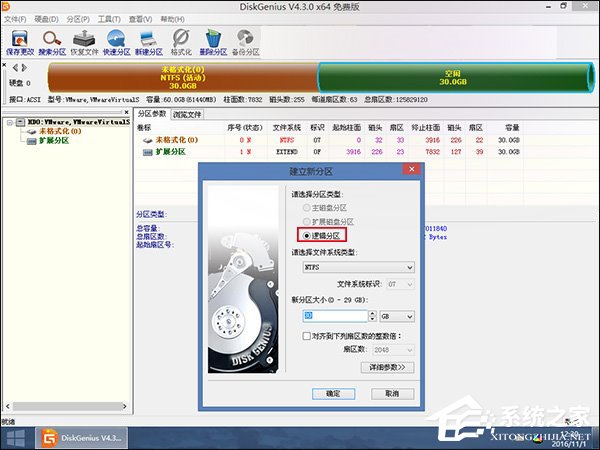Click the Windows Start button on taskbar
The height and width of the screenshot is (450, 600).
pyautogui.click(x=14, y=438)
